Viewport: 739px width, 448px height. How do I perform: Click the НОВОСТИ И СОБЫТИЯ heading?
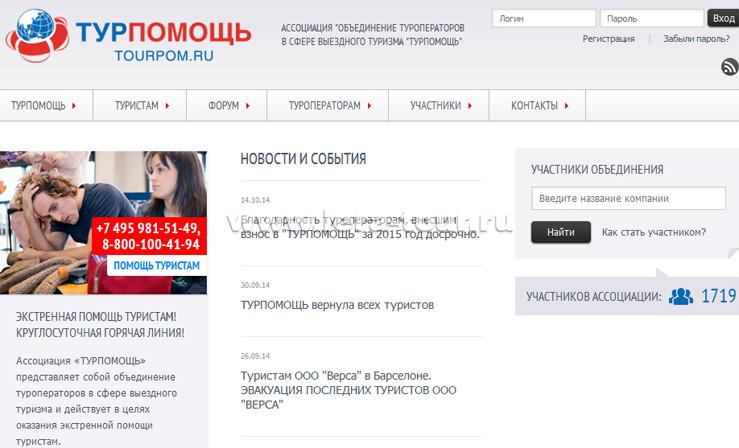coord(303,159)
